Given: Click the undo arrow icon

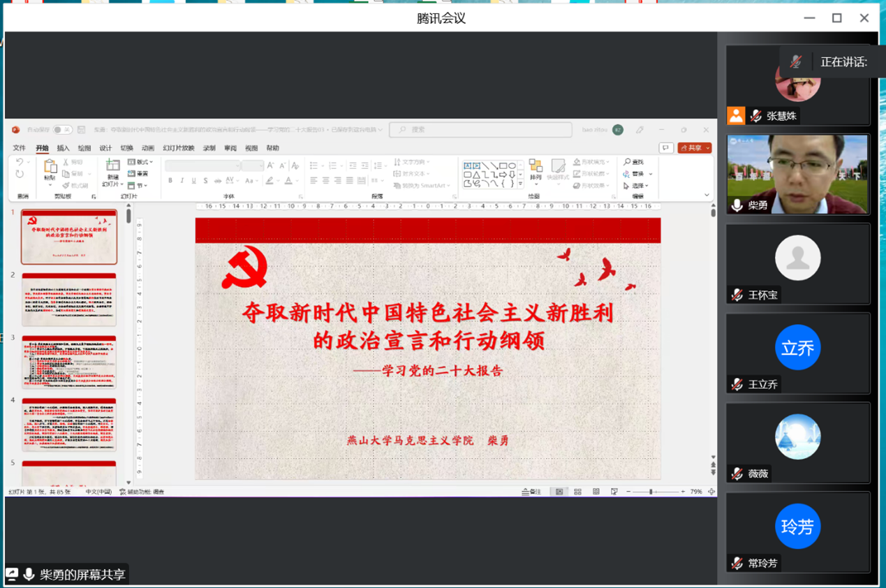Looking at the screenshot, I should tap(20, 162).
